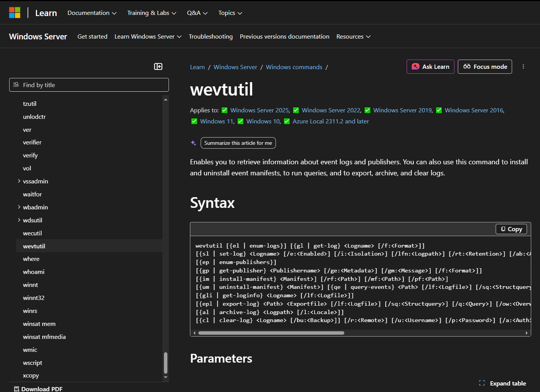Click the sidebar scroll up arrow
540x392 pixels.
(x=165, y=99)
